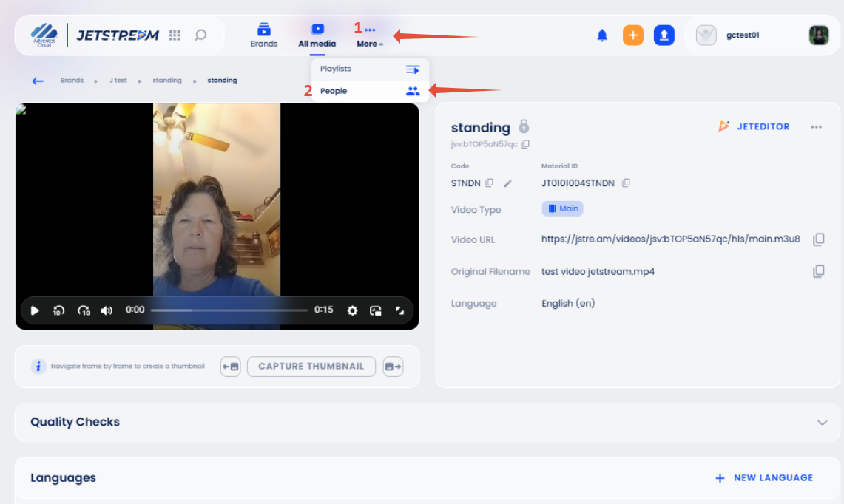
Task: Open the Brands section
Action: tap(264, 35)
